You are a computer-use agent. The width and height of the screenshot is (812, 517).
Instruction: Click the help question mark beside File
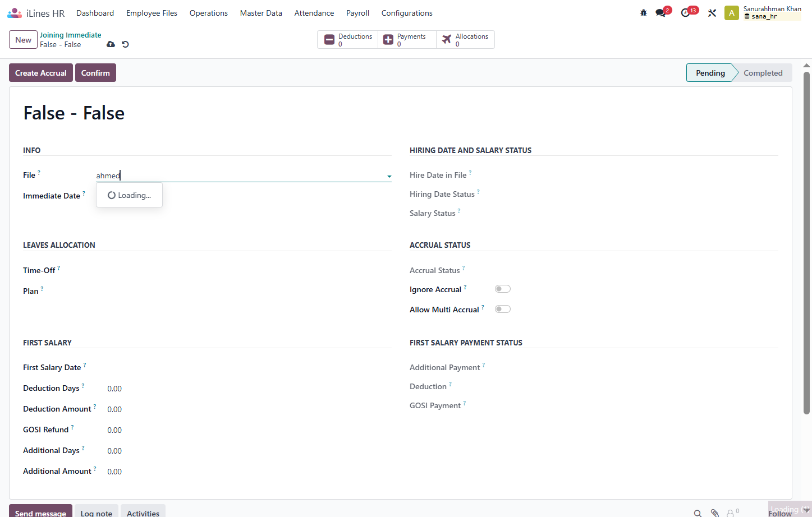(39, 173)
